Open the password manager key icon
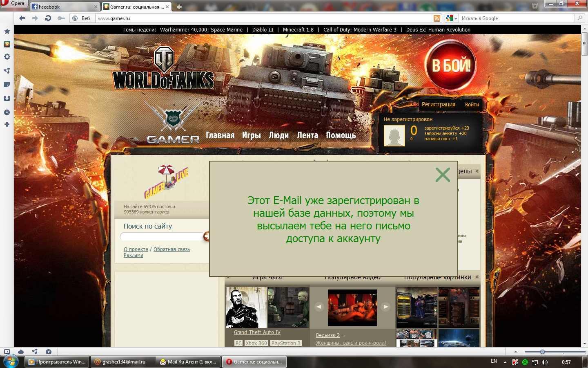588x368 pixels. point(61,18)
